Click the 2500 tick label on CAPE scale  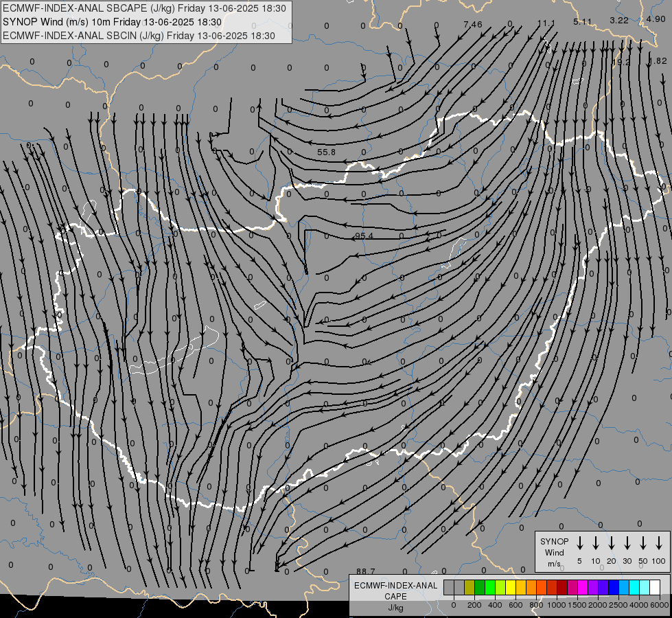(618, 605)
